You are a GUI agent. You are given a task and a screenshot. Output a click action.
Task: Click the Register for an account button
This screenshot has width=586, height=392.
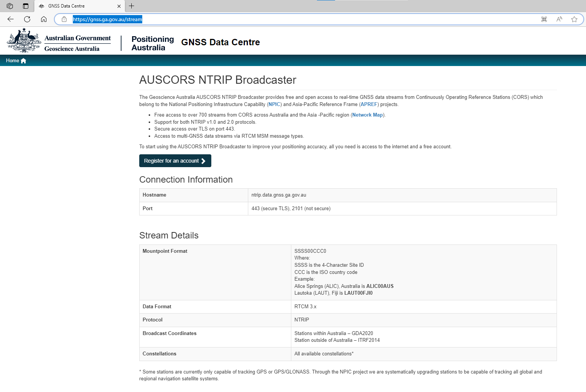pyautogui.click(x=175, y=161)
